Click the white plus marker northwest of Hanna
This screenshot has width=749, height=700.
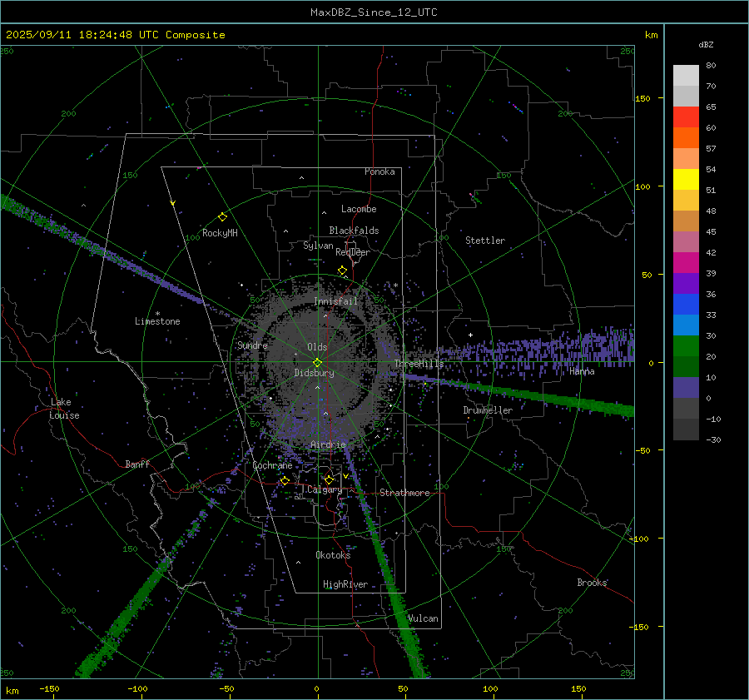[470, 335]
